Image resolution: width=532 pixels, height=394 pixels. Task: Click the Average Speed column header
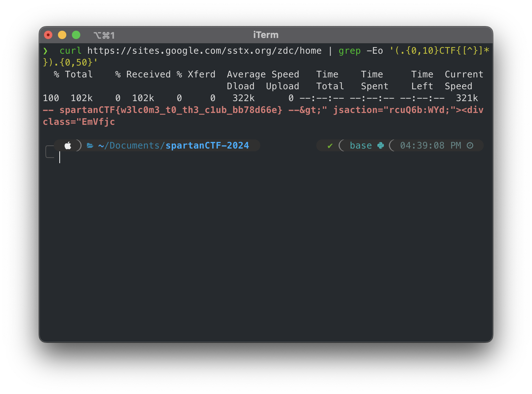(263, 75)
